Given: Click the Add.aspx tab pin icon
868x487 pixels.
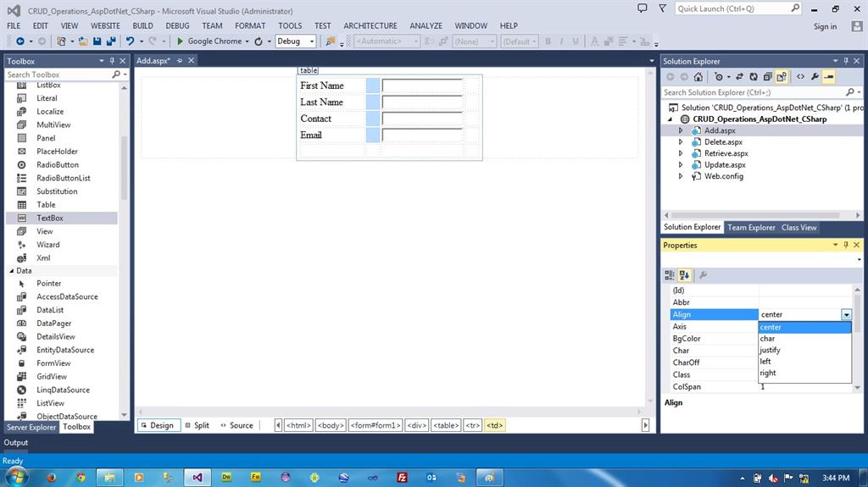Looking at the screenshot, I should (x=180, y=60).
